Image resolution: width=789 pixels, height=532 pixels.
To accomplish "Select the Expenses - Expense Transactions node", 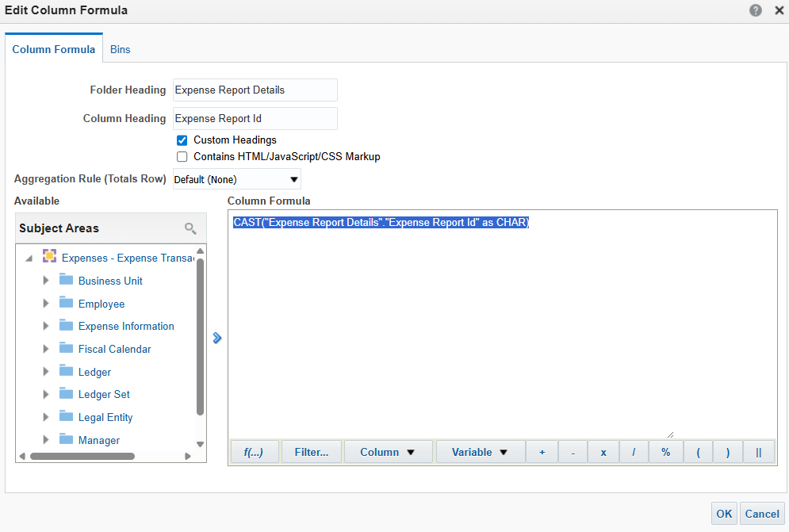I will [x=128, y=258].
